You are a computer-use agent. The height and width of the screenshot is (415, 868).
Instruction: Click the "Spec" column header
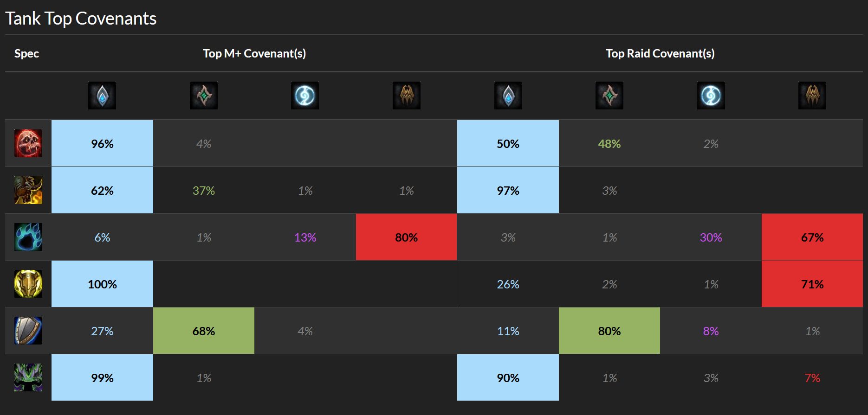(26, 53)
